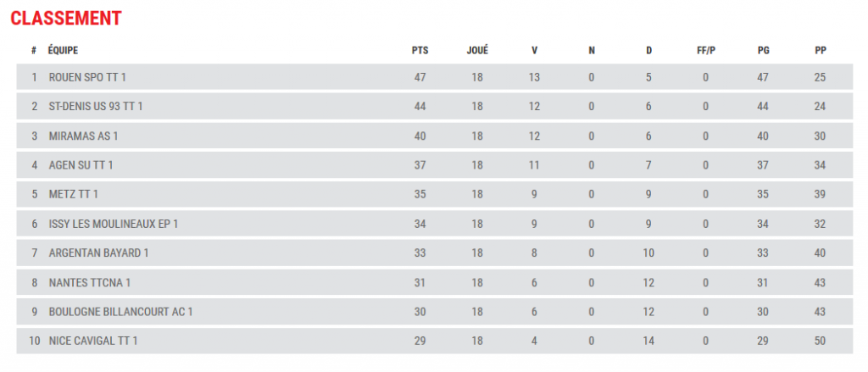The width and height of the screenshot is (868, 372).
Task: Select ISSY LES MOULINEAUX EP 1
Action: coord(113,224)
